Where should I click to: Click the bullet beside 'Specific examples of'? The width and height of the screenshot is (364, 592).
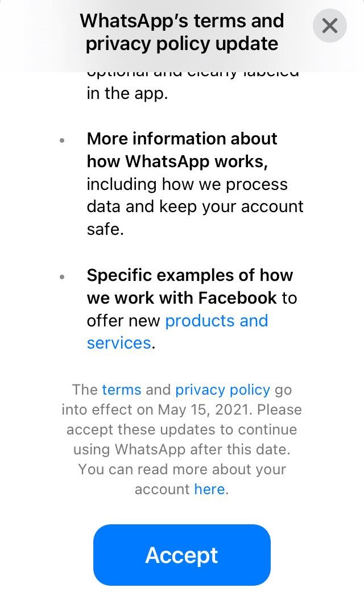pyautogui.click(x=62, y=277)
